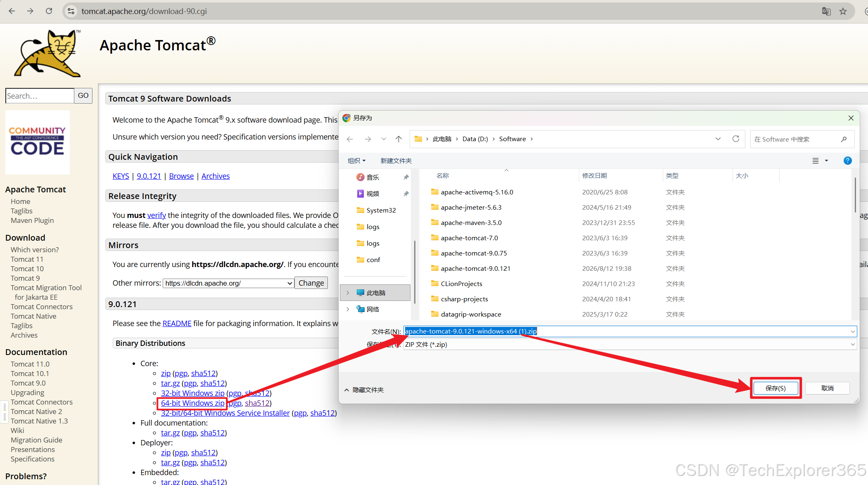Click the Tomcat 11 sidebar link
The width and height of the screenshot is (868, 485).
click(x=27, y=259)
